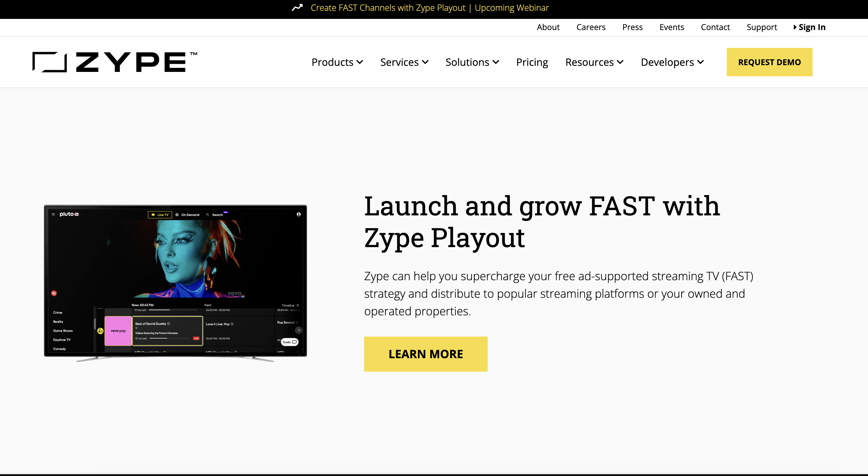Open the Careers page

[x=591, y=27]
